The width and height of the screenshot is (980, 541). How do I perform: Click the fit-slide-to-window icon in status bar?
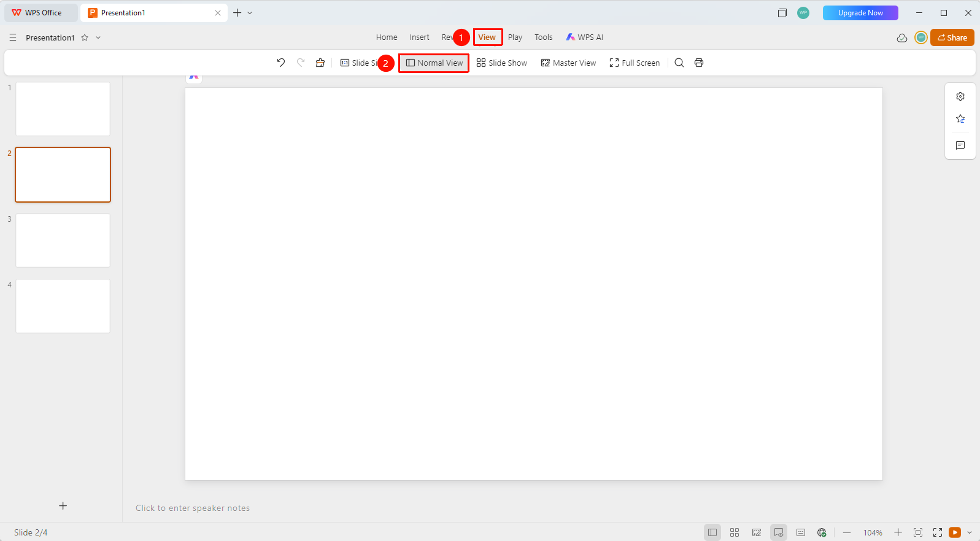pyautogui.click(x=918, y=532)
